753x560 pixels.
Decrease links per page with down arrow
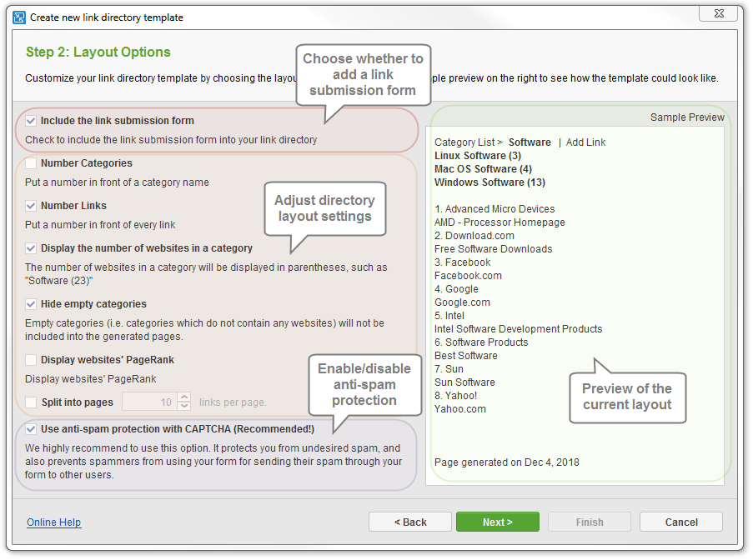[184, 407]
